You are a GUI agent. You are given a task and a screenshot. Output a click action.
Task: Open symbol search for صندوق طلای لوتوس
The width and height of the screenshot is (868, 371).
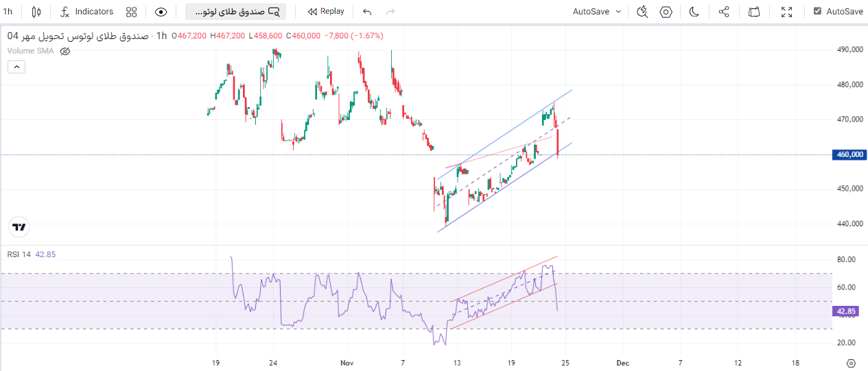click(236, 12)
